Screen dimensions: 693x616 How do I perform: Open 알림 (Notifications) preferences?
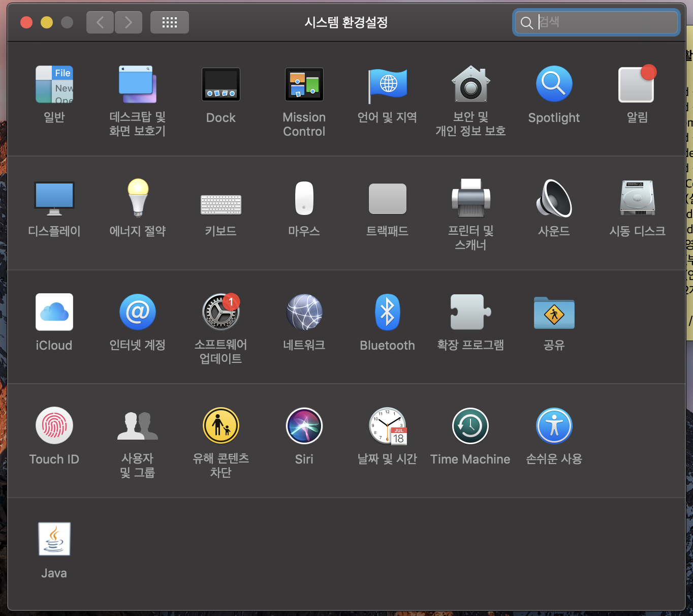click(637, 84)
